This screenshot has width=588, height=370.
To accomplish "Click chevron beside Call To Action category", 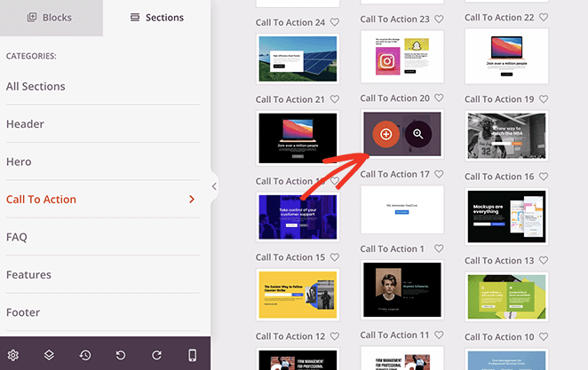I will pyautogui.click(x=192, y=200).
